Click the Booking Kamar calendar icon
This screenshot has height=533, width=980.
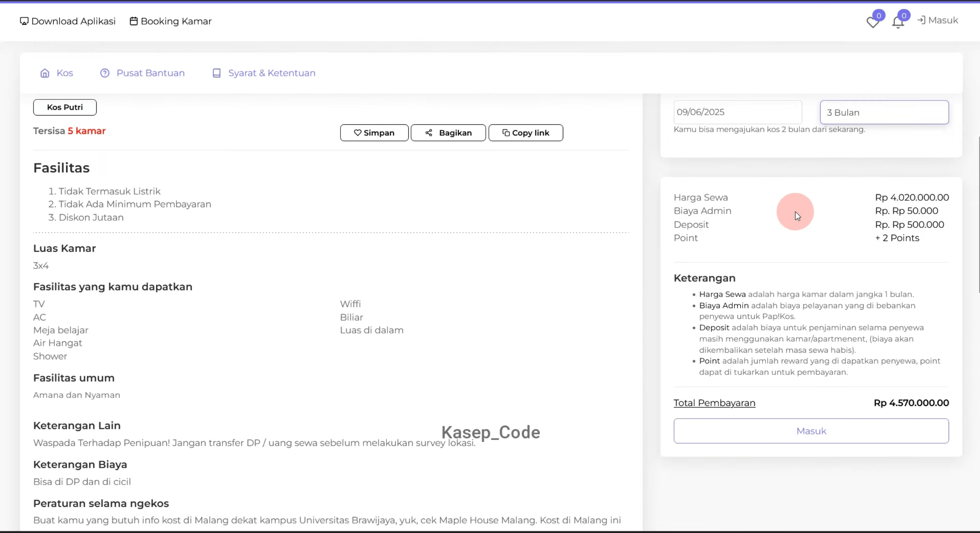pos(133,21)
